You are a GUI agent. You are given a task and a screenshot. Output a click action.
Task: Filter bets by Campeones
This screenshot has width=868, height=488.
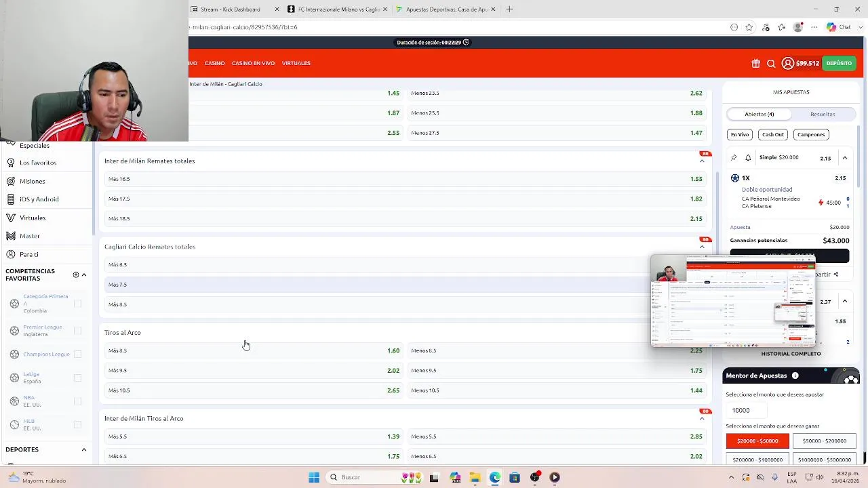pos(811,134)
